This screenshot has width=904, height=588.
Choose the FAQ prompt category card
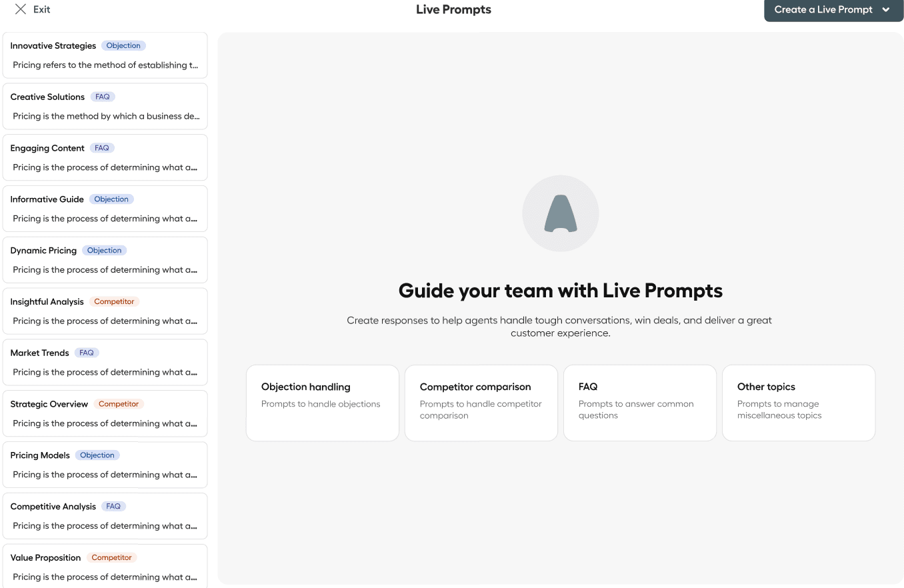[x=639, y=402]
